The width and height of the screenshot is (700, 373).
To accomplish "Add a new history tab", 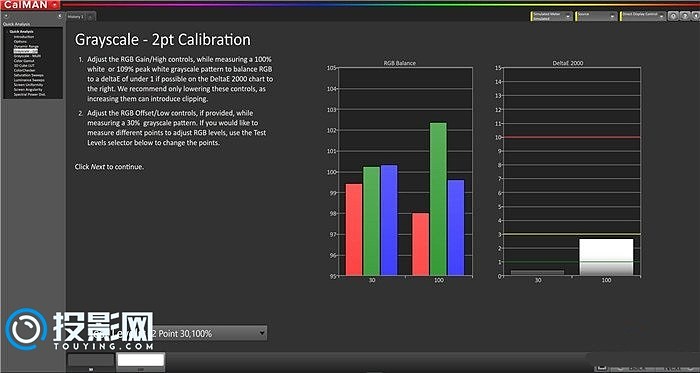I will click(x=91, y=17).
